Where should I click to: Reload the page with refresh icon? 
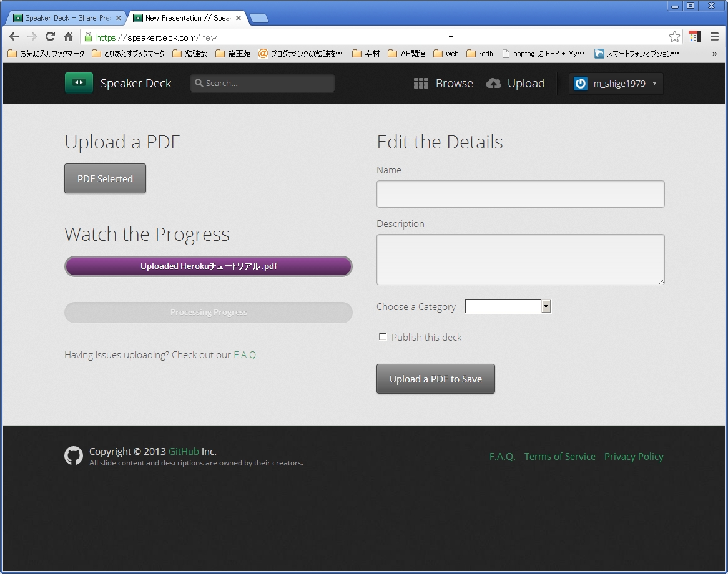50,37
